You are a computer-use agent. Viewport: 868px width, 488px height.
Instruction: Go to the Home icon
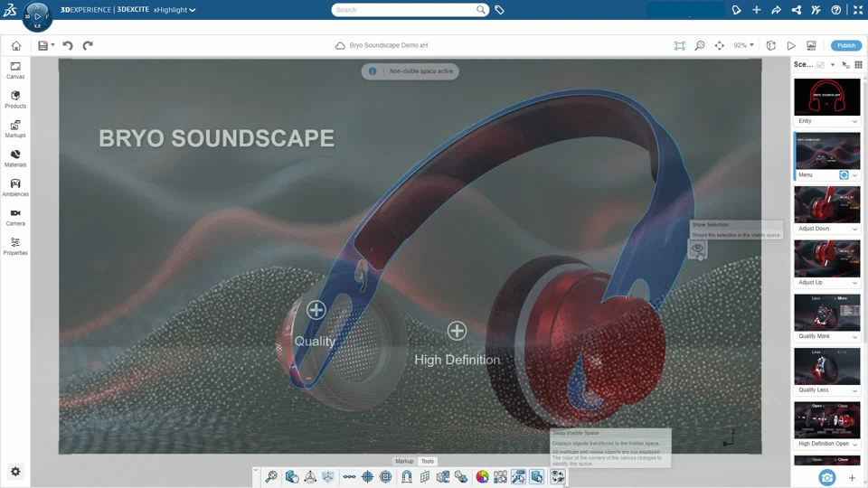[x=16, y=45]
